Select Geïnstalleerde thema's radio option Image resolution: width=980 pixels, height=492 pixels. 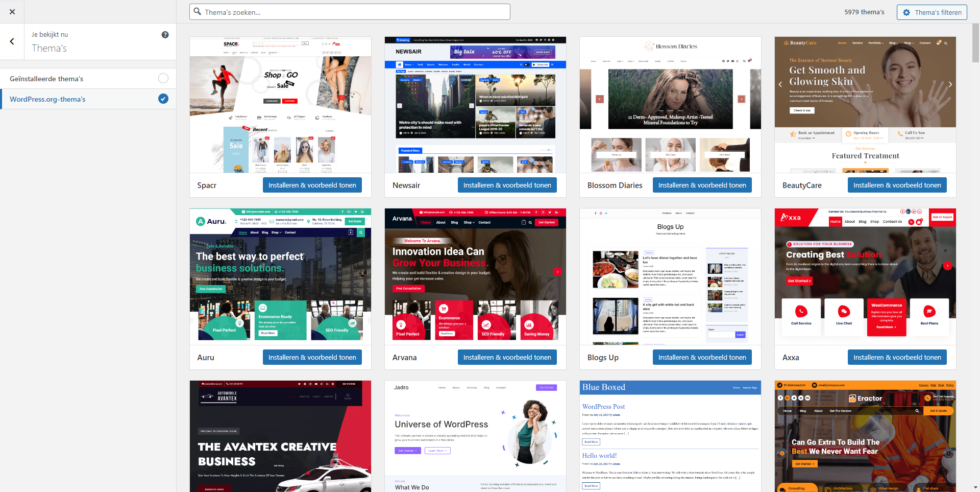[163, 78]
